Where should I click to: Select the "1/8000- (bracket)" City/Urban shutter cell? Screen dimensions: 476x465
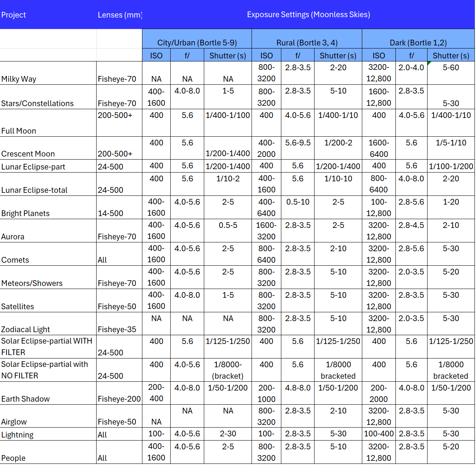pyautogui.click(x=228, y=370)
